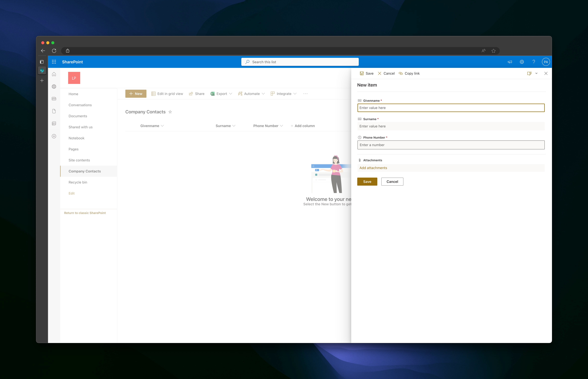The width and height of the screenshot is (588, 379).
Task: Click Save in the panel top toolbar
Action: click(367, 73)
